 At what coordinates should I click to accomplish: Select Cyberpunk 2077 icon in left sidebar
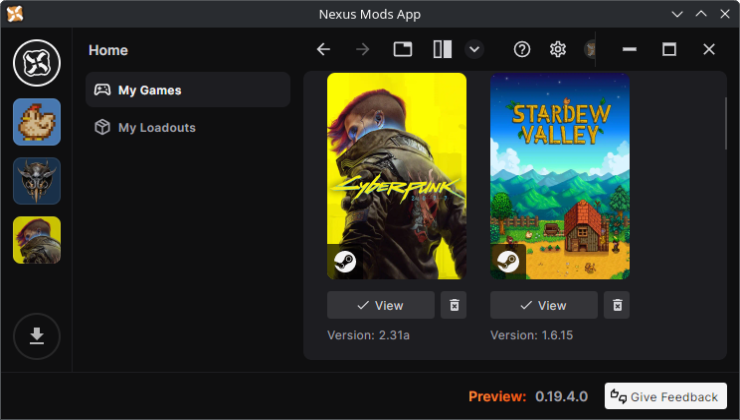(36, 240)
